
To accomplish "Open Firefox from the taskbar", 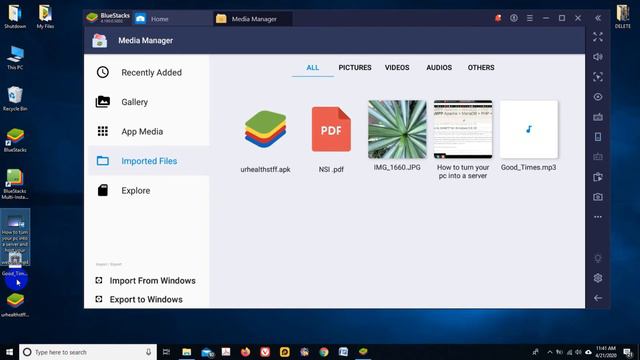I will pyautogui.click(x=245, y=352).
